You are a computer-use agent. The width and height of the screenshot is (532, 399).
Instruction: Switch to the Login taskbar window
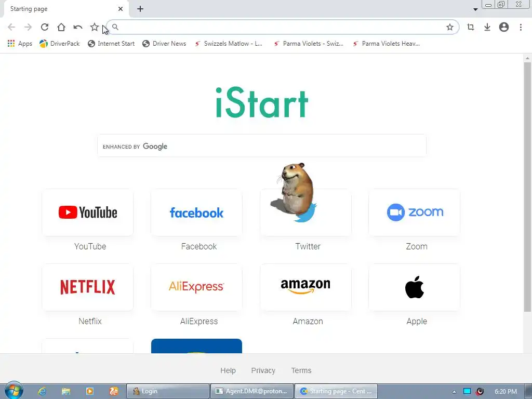click(x=168, y=391)
